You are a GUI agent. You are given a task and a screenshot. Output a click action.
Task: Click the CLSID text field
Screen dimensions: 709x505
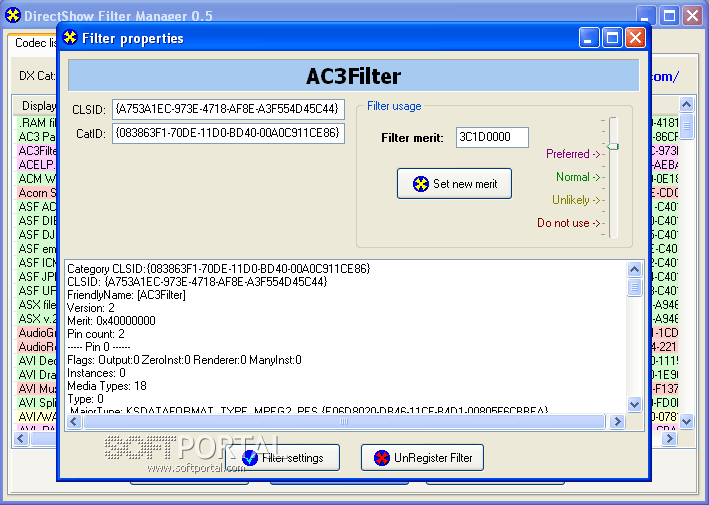228,109
